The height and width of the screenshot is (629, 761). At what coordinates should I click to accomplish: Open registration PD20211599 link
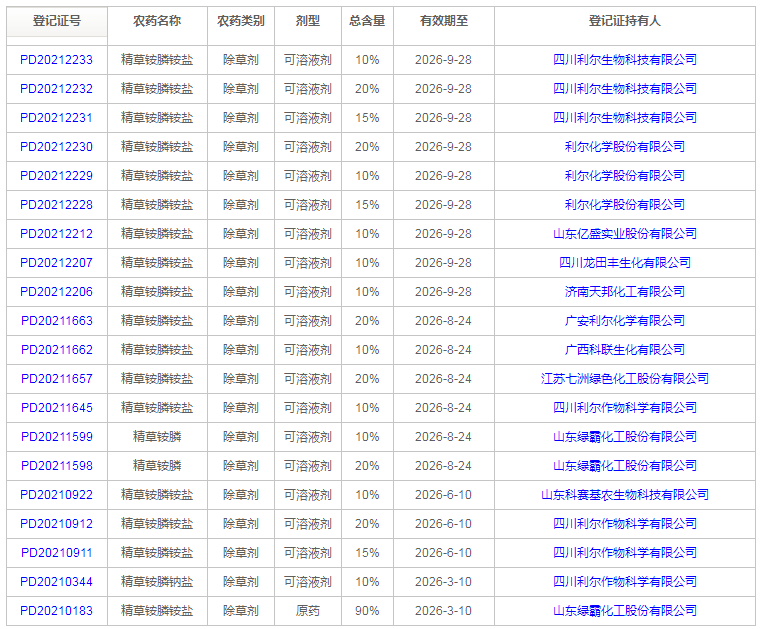(56, 437)
